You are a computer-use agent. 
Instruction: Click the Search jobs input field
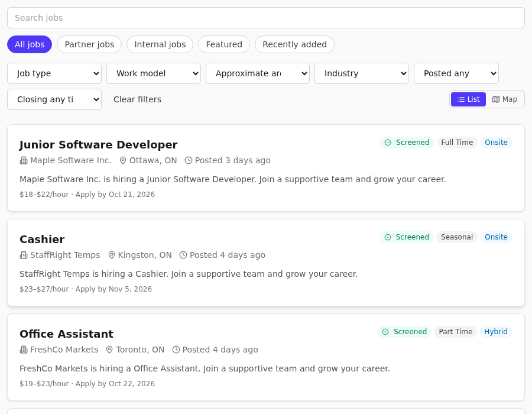click(x=266, y=18)
